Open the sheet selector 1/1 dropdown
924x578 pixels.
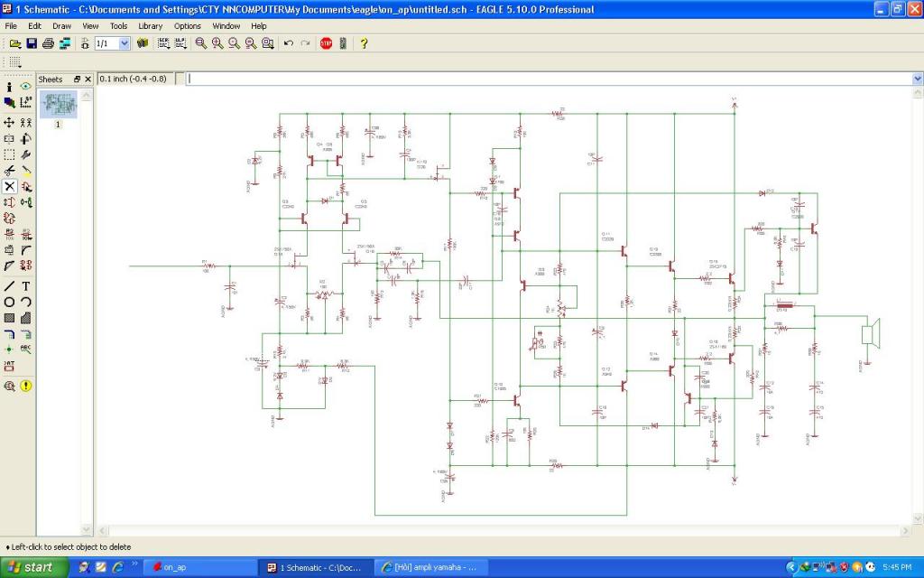pos(125,43)
